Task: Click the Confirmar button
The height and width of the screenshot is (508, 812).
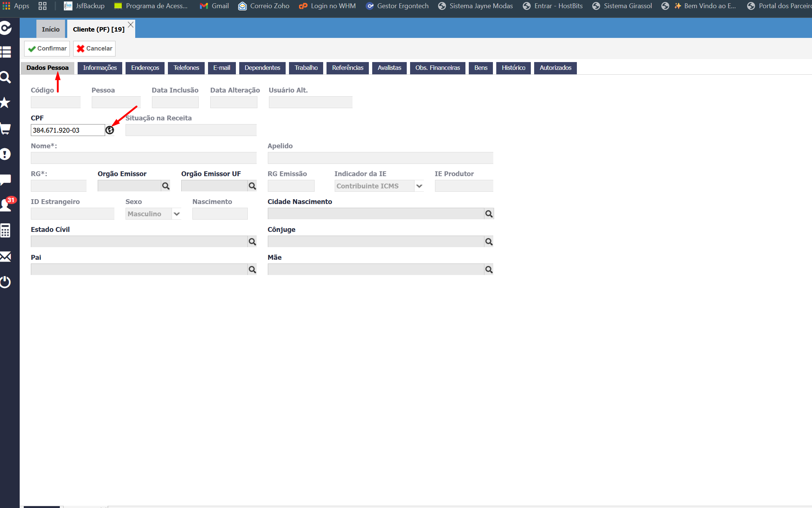Action: [x=47, y=49]
